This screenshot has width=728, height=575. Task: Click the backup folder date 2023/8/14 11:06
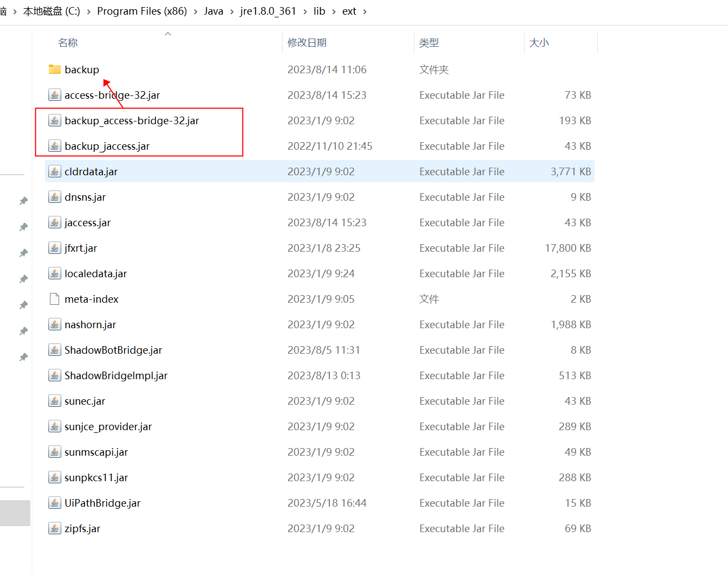click(x=327, y=69)
